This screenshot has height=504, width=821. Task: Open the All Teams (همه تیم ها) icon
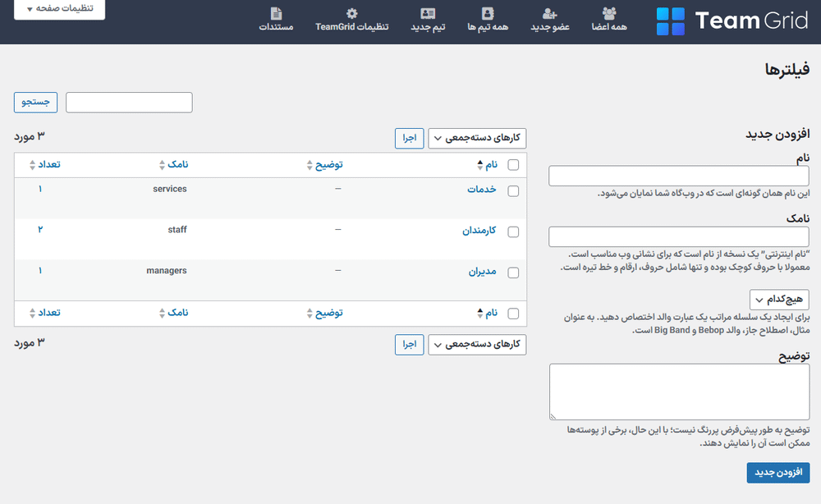488,14
